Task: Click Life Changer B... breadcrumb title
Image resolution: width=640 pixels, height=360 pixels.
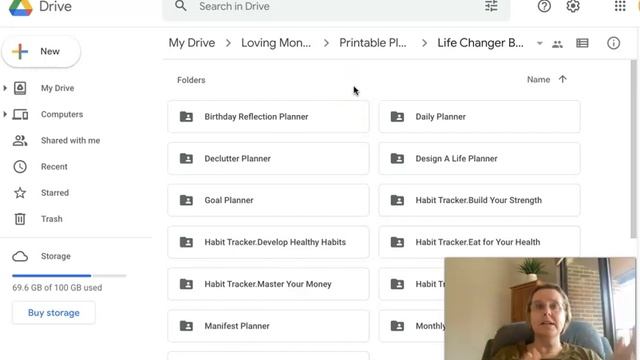Action: 480,43
